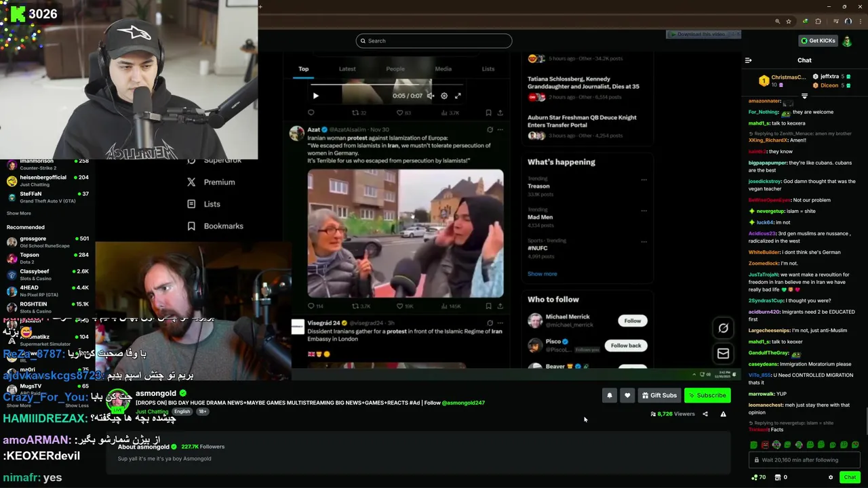
Task: Click Download this video bar
Action: [703, 34]
